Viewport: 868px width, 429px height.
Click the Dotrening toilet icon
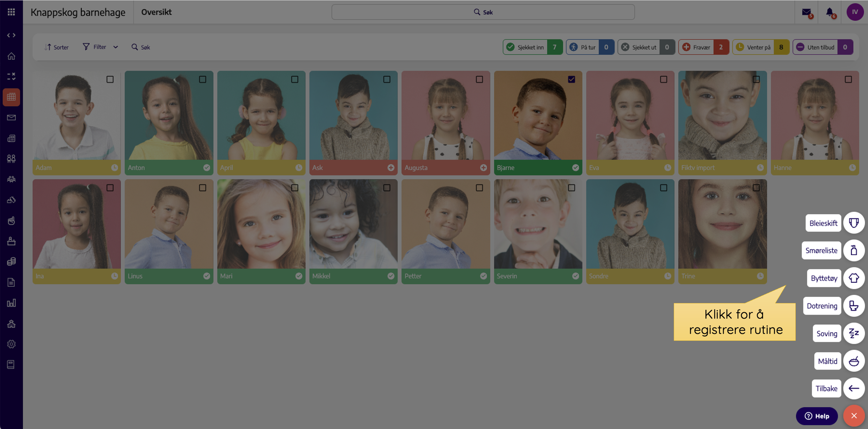tap(854, 306)
